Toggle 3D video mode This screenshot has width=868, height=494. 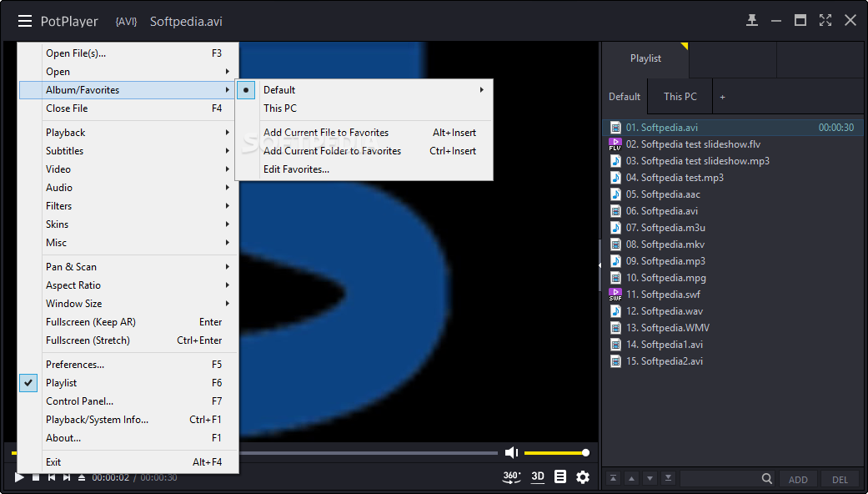(x=538, y=476)
